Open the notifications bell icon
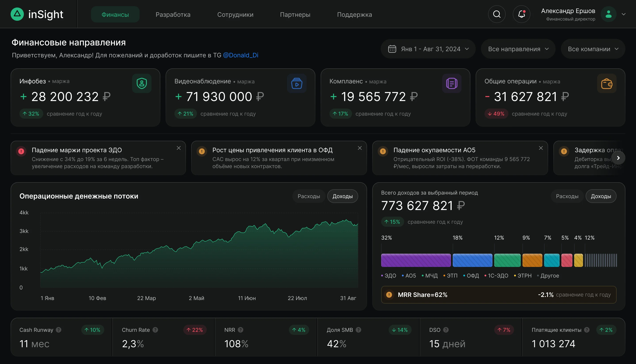The height and width of the screenshot is (364, 636). coord(521,14)
